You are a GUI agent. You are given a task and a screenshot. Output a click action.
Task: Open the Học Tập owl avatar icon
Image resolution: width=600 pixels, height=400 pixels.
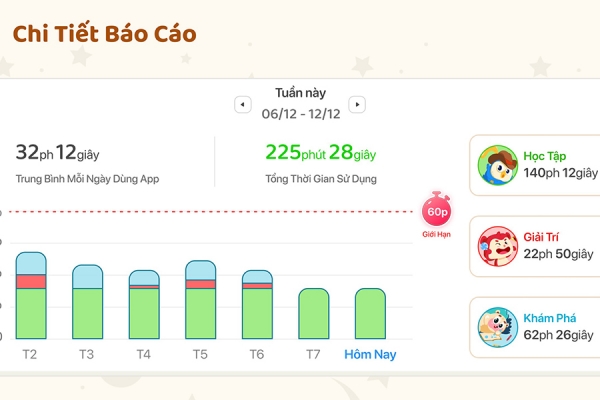[497, 165]
